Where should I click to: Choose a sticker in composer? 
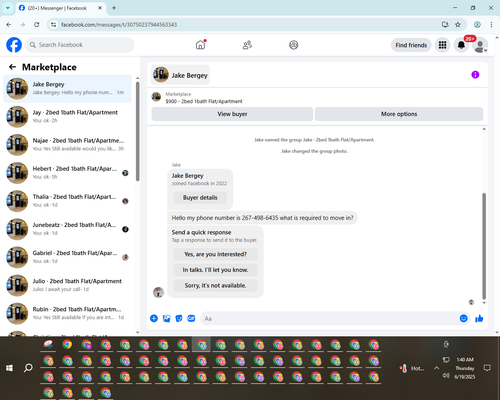coord(179,318)
